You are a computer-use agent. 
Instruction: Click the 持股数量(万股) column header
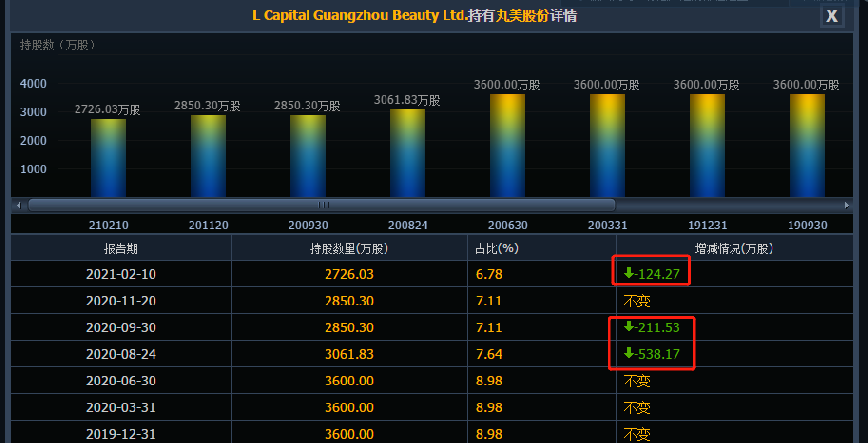click(x=349, y=248)
